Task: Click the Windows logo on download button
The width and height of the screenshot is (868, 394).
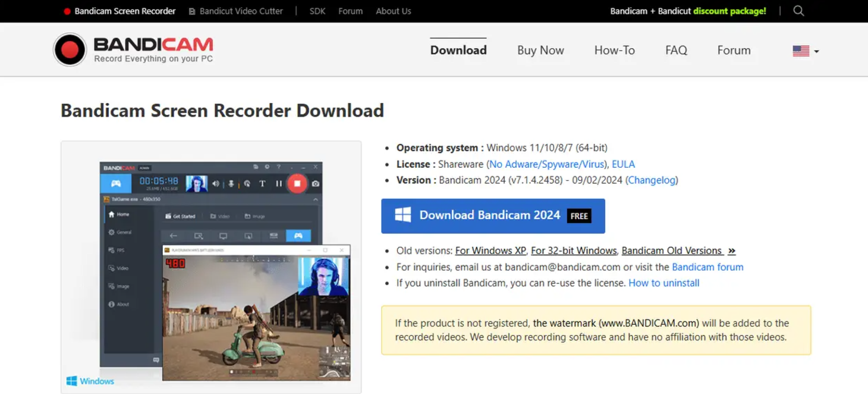Action: pos(403,215)
